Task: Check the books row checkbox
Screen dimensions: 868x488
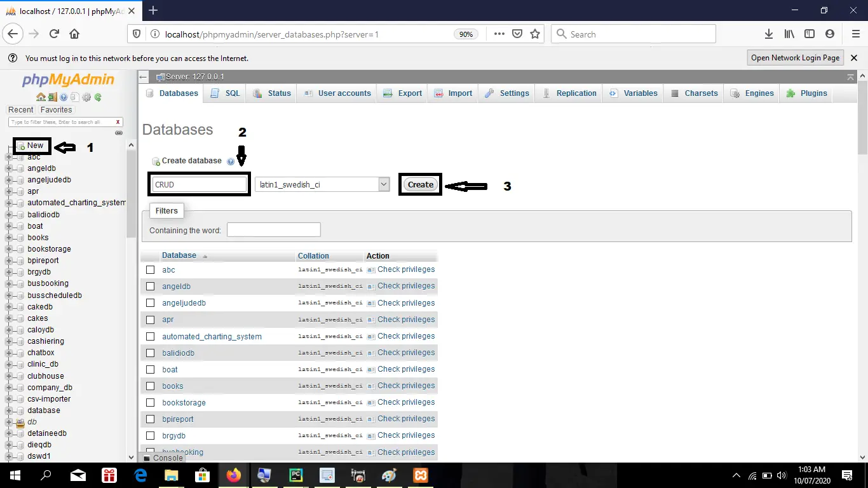Action: (x=151, y=386)
